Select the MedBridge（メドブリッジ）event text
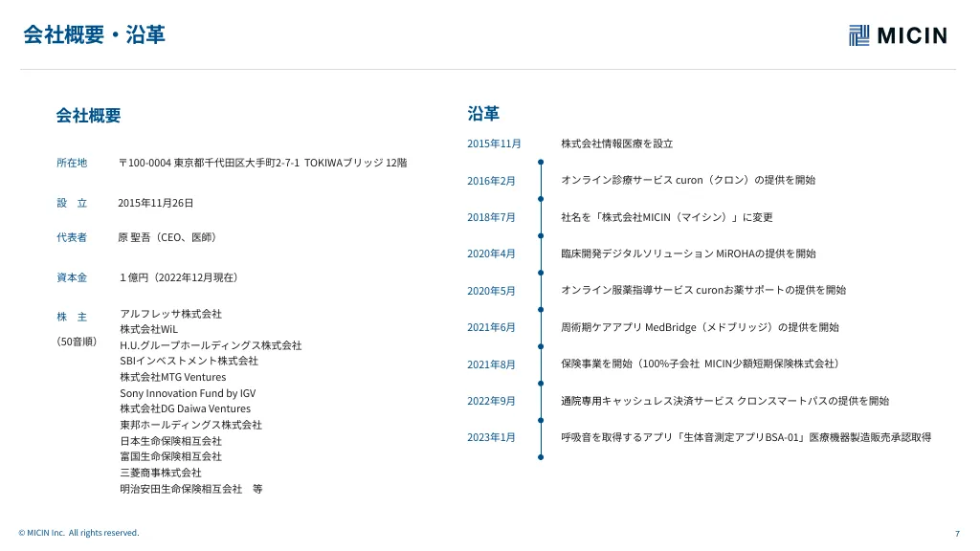The height and width of the screenshot is (551, 980). [x=700, y=327]
